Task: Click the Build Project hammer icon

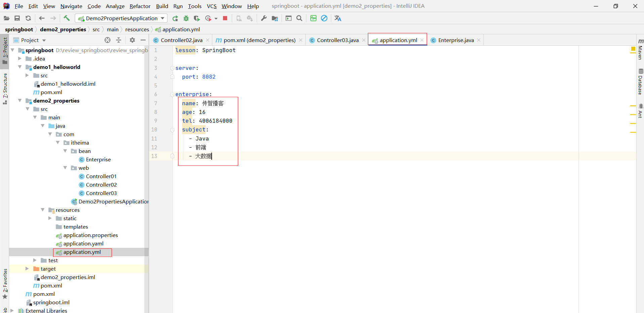Action: coord(67,18)
